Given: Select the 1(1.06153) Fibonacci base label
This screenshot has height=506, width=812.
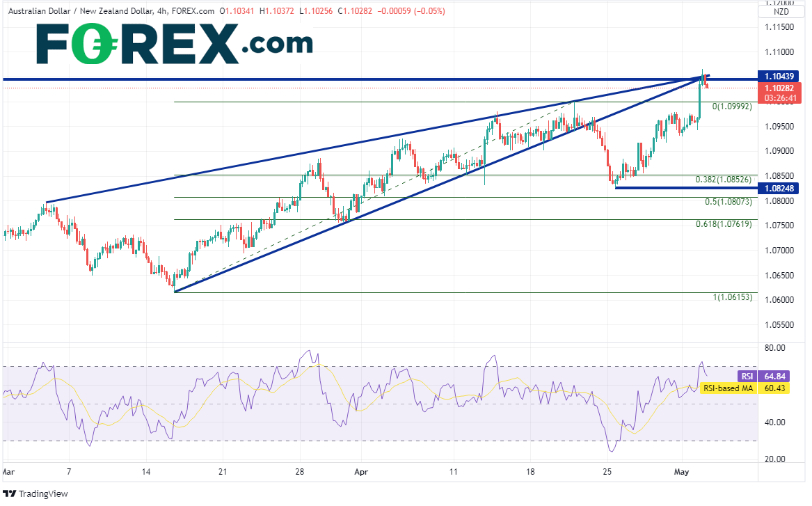Looking at the screenshot, I should pyautogui.click(x=732, y=297).
